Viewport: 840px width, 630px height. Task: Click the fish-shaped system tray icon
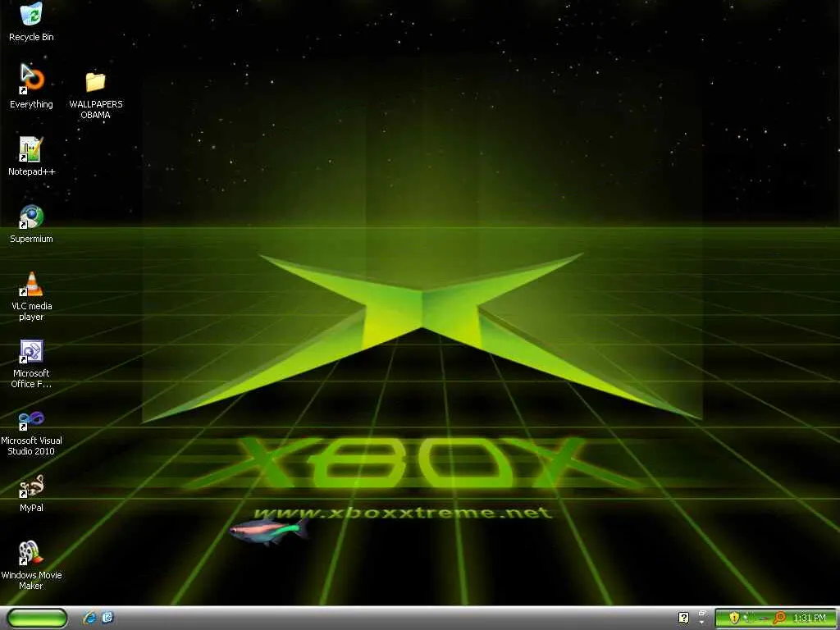(x=763, y=619)
